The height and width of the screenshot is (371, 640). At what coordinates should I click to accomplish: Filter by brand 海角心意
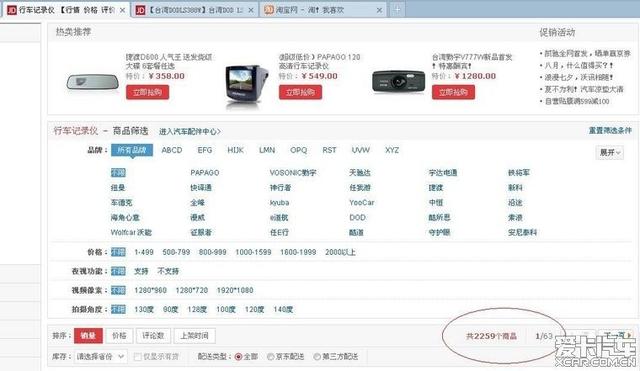click(125, 218)
